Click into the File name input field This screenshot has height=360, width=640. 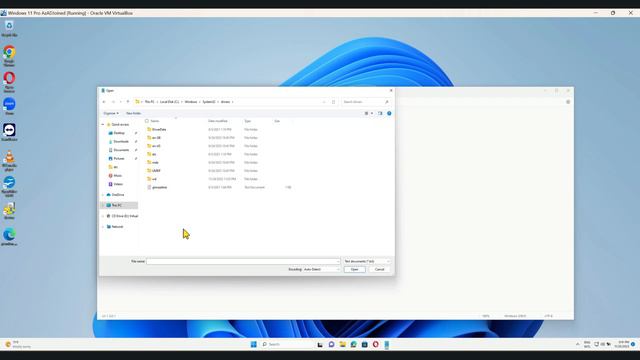tap(243, 261)
